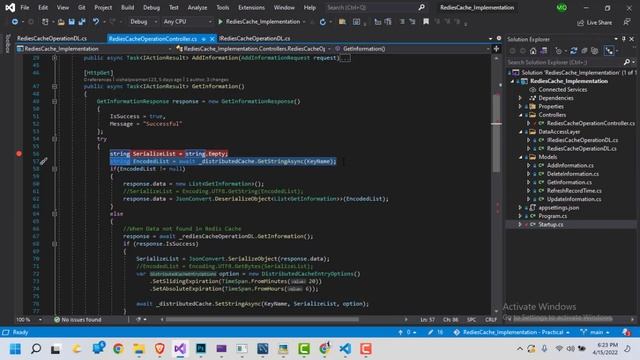Click the Save All toolbar icon

[82, 22]
